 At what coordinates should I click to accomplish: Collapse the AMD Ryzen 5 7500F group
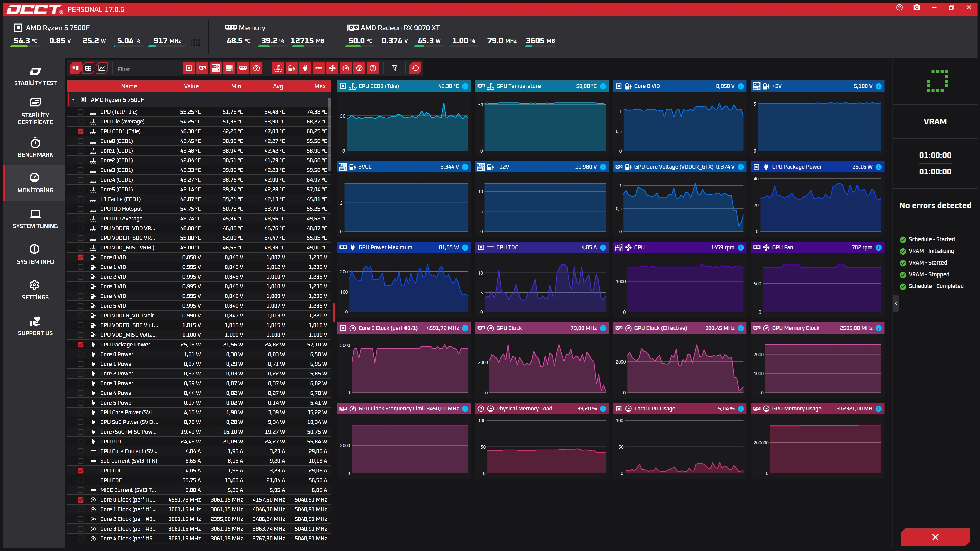click(x=73, y=100)
